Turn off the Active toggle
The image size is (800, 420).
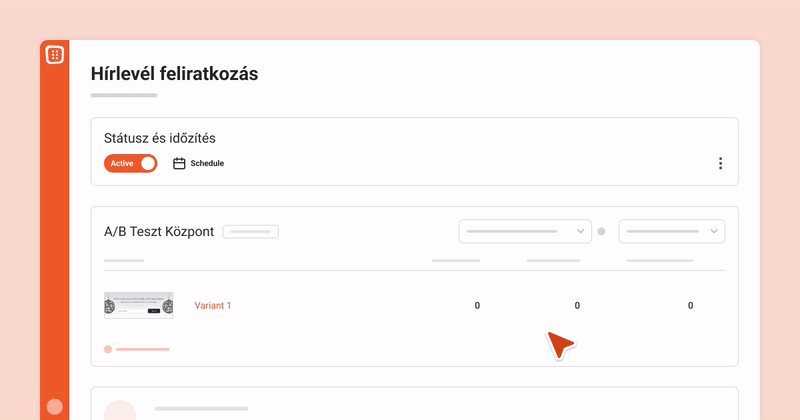(131, 163)
